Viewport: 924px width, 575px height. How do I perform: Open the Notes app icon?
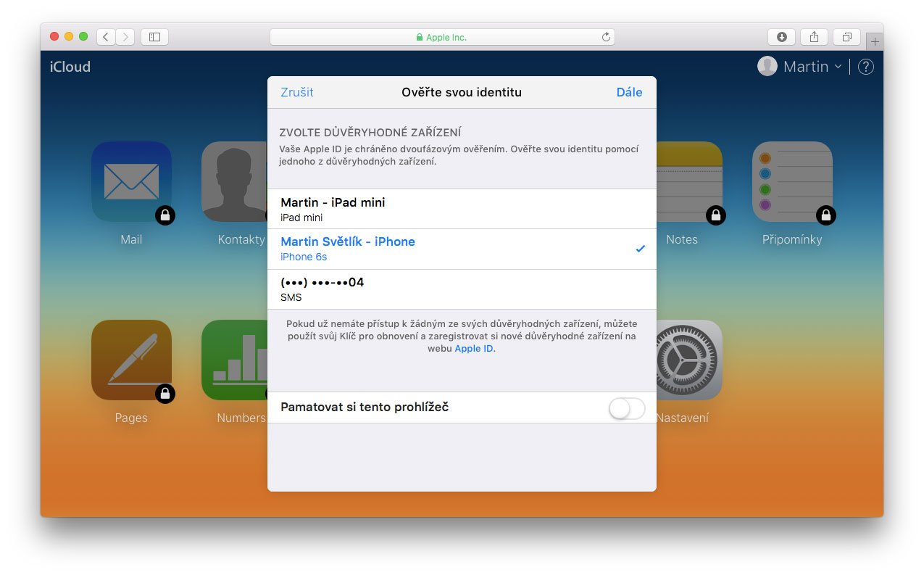pos(689,181)
